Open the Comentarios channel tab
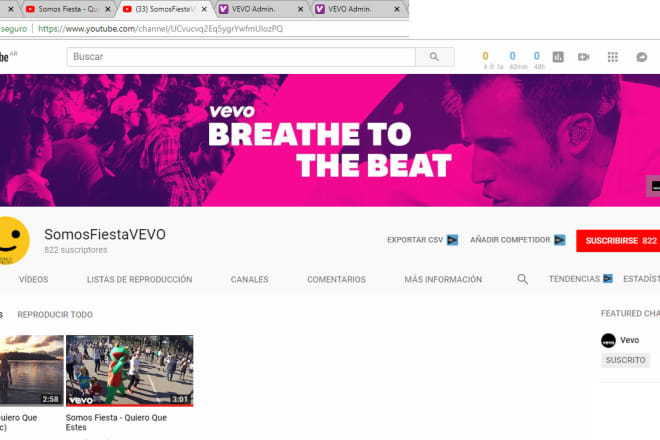 (336, 279)
